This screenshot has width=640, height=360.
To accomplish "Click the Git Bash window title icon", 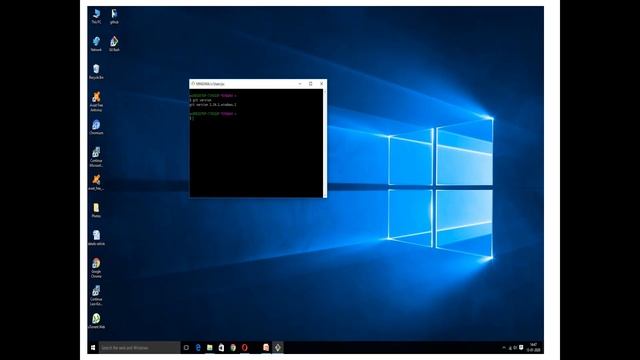I will point(193,84).
